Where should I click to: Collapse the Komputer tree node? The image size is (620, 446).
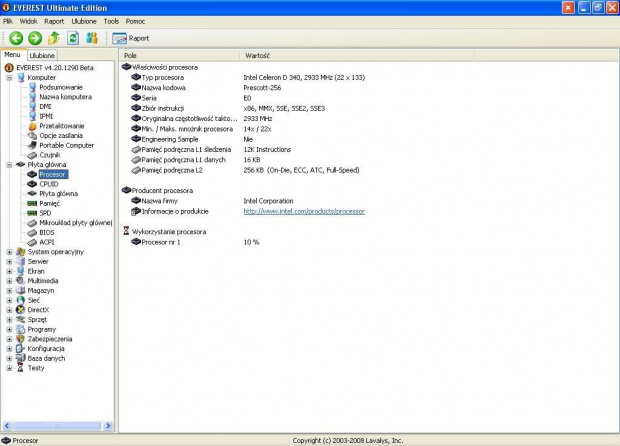(9, 77)
